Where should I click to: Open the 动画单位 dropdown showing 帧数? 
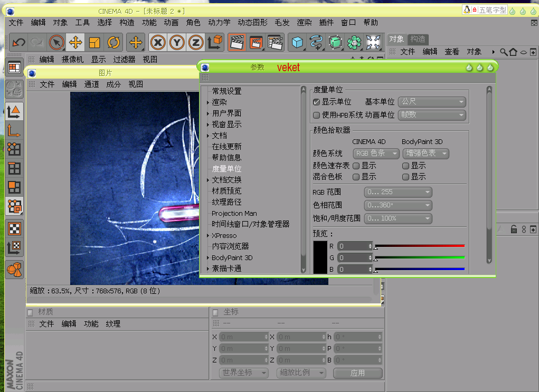(x=432, y=114)
